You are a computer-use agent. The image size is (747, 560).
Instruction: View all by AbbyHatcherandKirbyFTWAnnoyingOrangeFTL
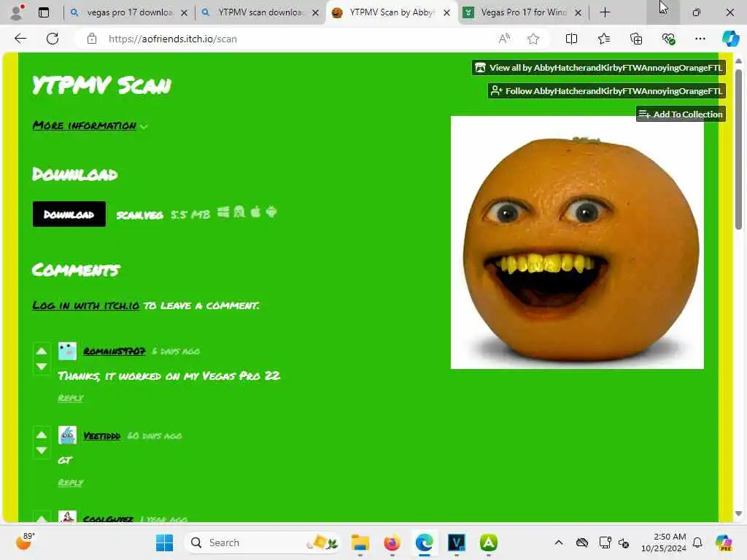click(x=599, y=68)
